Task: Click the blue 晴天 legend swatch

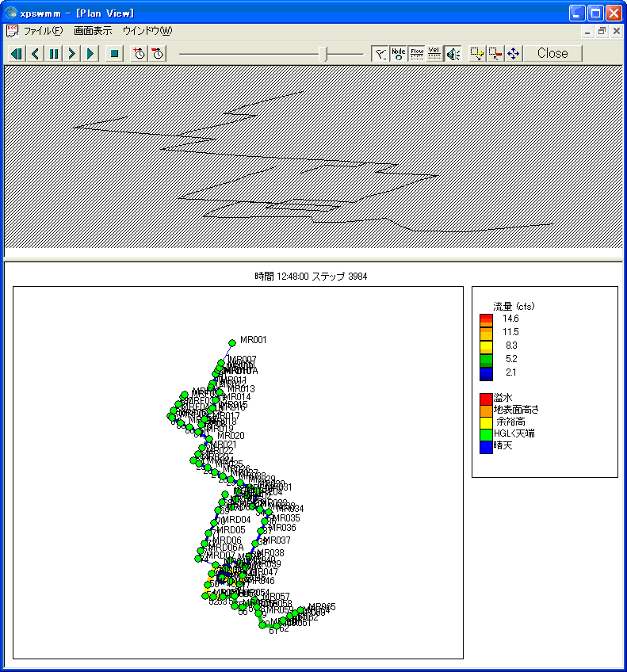Action: (486, 447)
